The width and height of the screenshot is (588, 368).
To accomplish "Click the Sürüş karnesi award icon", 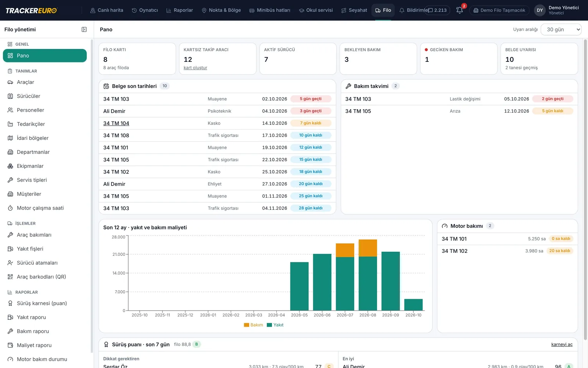I will click(x=10, y=303).
